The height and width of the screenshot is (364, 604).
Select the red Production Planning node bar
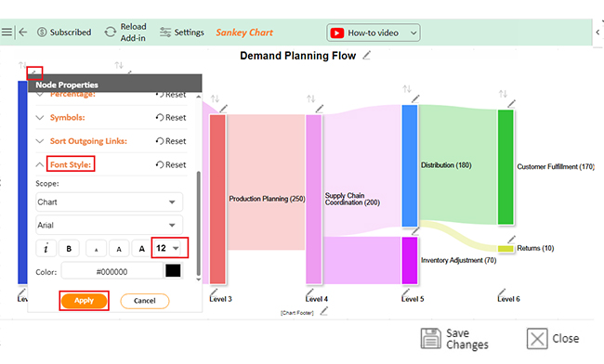[x=217, y=199]
